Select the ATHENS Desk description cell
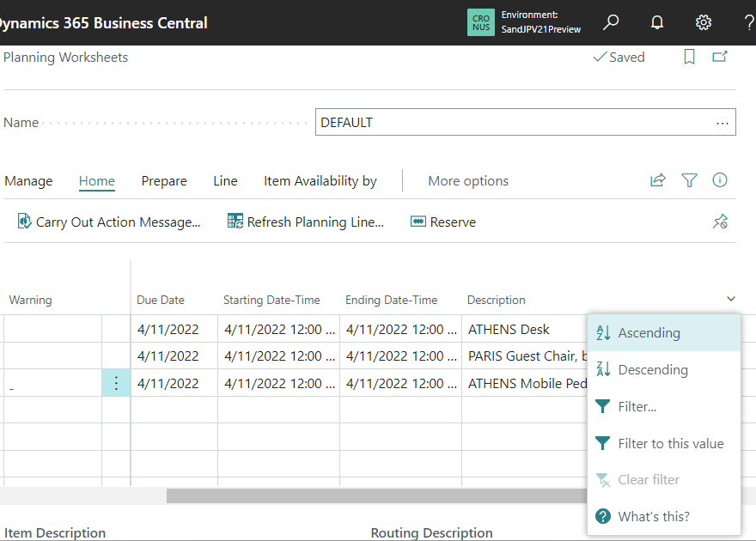 coord(525,329)
